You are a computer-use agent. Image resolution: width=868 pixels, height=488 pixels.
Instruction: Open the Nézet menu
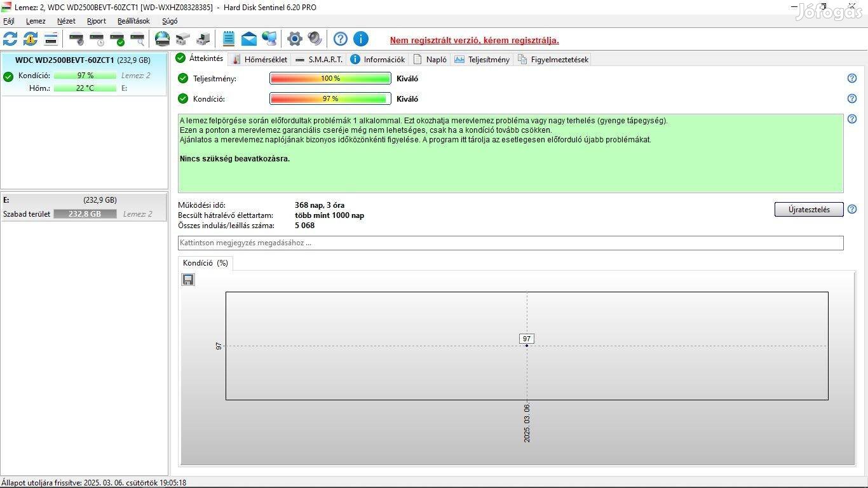66,21
